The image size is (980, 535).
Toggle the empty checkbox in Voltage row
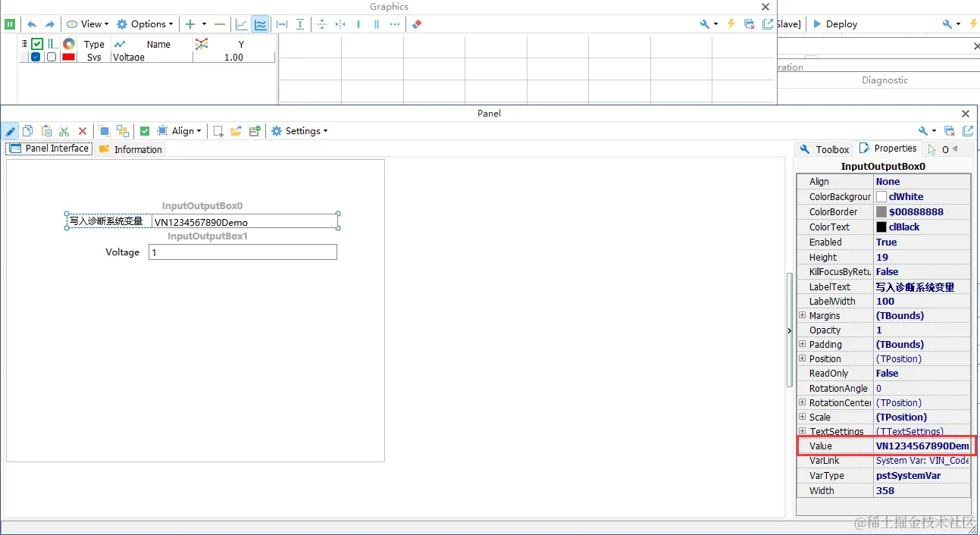52,57
